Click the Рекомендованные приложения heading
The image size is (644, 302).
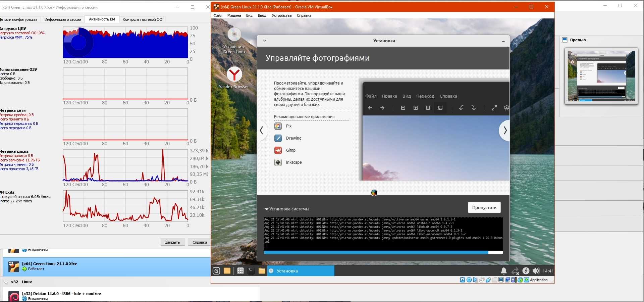click(x=304, y=117)
